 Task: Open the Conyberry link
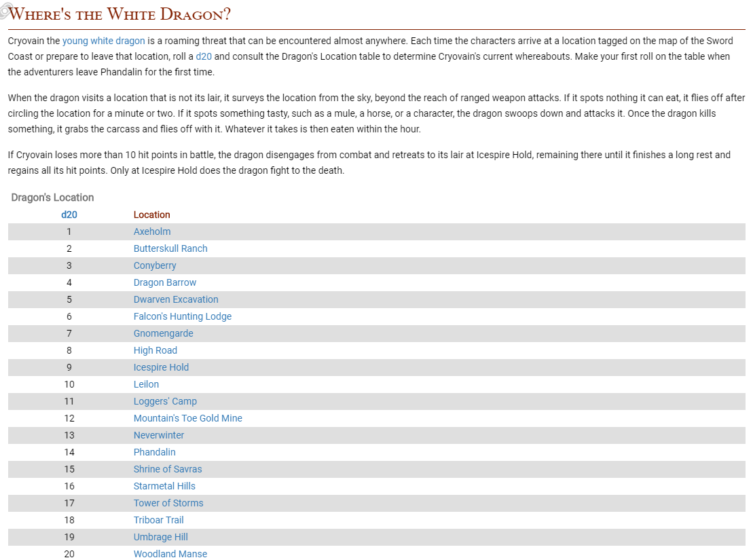coord(155,265)
